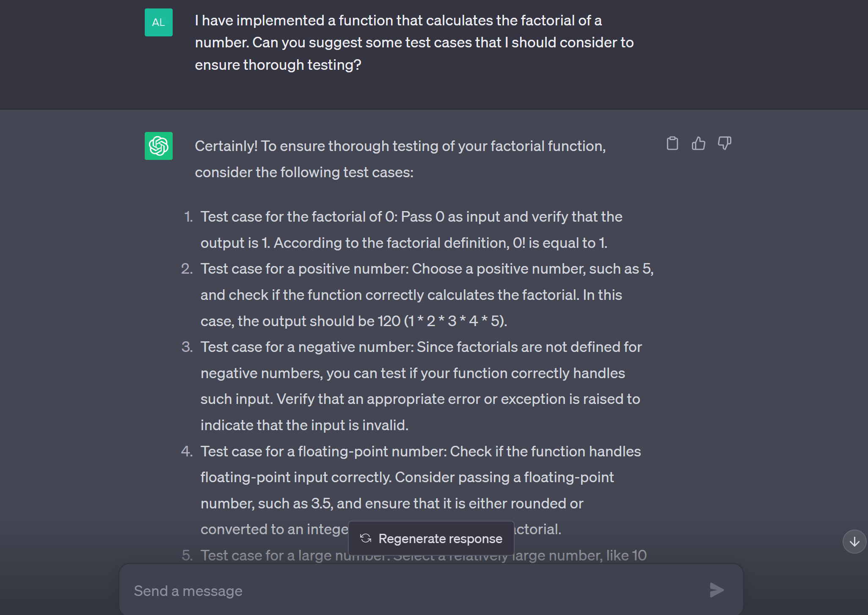Click the Regenerate response button label

440,538
